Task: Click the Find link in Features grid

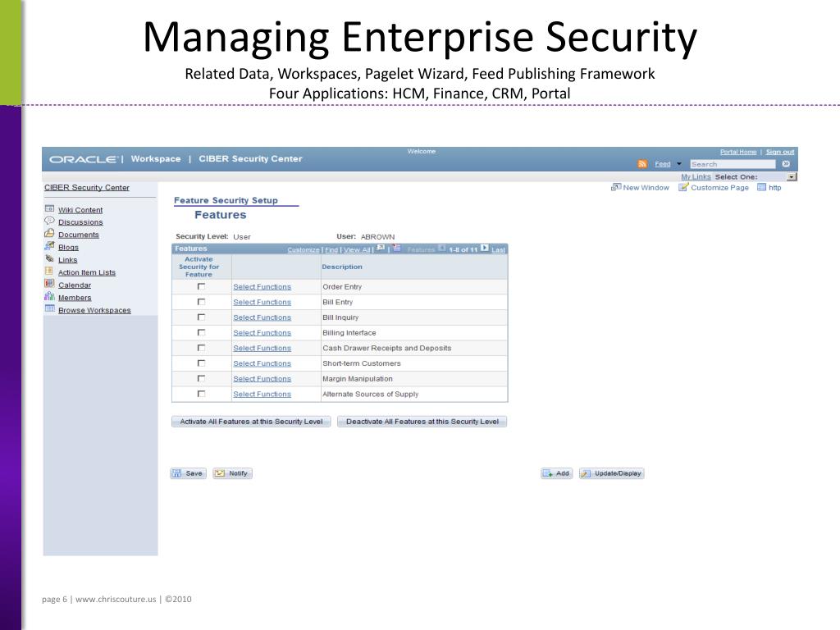Action: click(331, 249)
